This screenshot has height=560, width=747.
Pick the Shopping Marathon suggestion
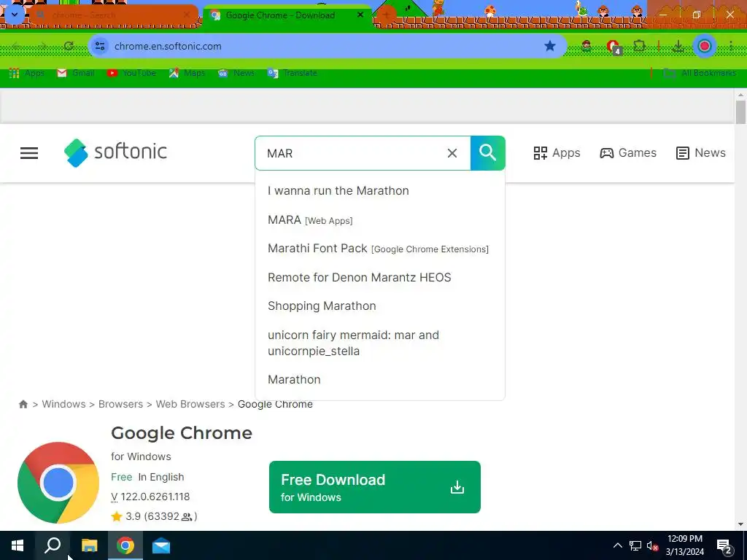point(322,306)
